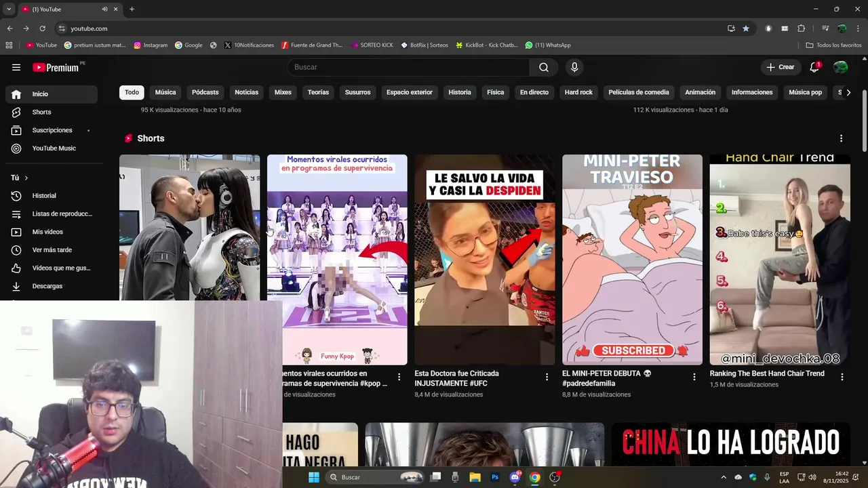Click the browser reload button
Image resolution: width=868 pixels, height=488 pixels.
click(42, 28)
